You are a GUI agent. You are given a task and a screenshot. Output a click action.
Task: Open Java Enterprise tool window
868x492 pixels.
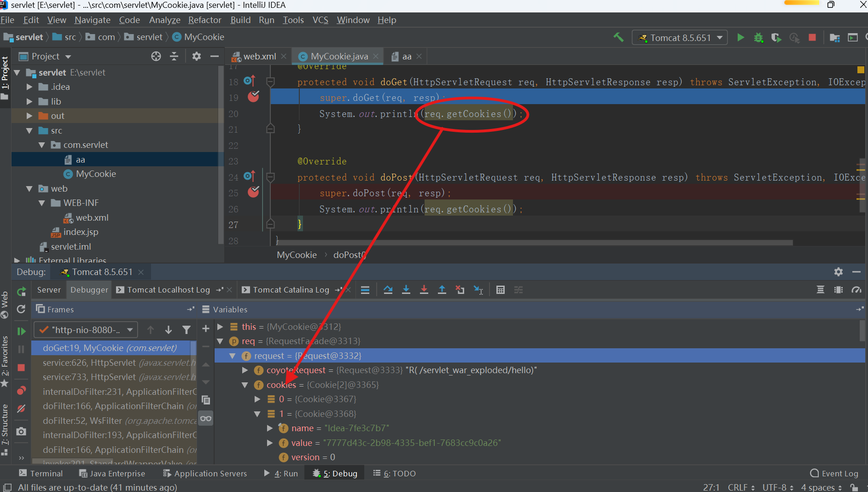coord(112,474)
